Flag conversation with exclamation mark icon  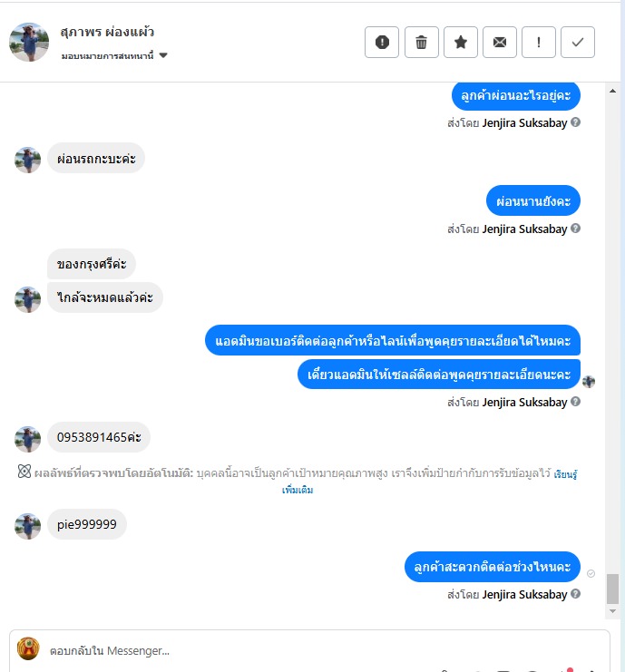click(x=539, y=42)
